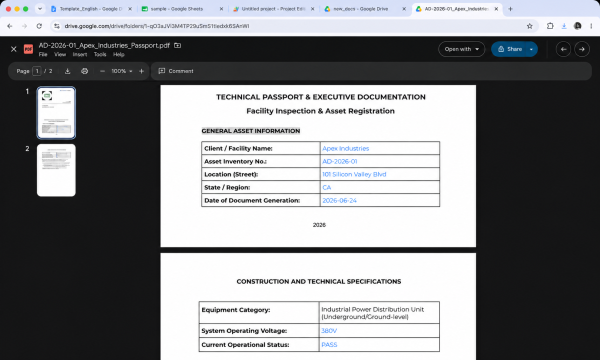Open a new browser tab
Image resolution: width=600 pixels, height=360 pixels.
tap(510, 9)
